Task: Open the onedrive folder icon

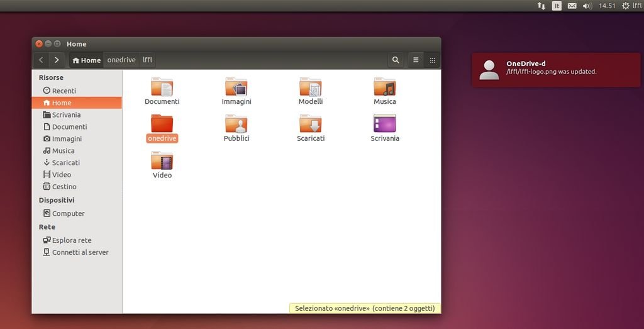Action: click(162, 124)
